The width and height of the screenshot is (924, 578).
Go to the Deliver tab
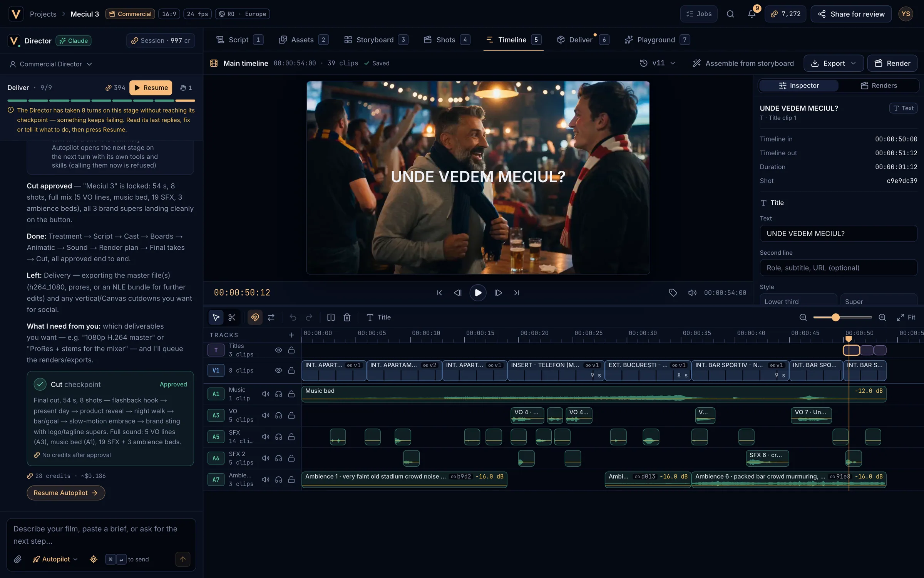[x=583, y=40]
